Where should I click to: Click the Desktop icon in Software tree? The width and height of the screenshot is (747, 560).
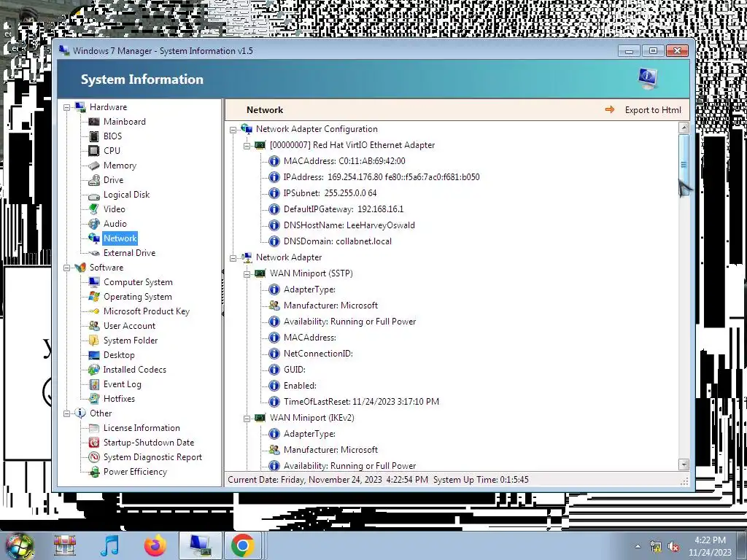(x=94, y=355)
